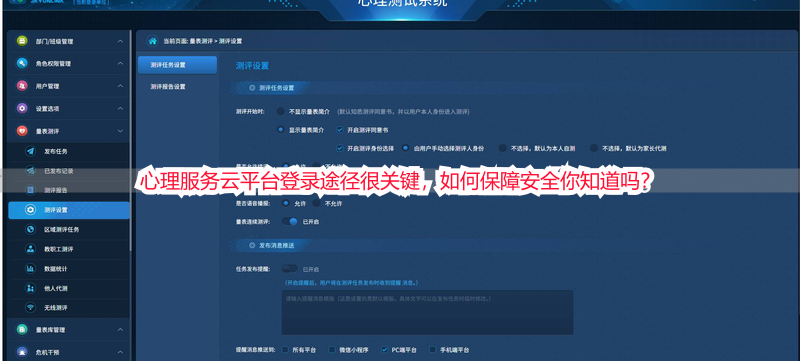Select the 显示量表简介 radio option

(280, 130)
